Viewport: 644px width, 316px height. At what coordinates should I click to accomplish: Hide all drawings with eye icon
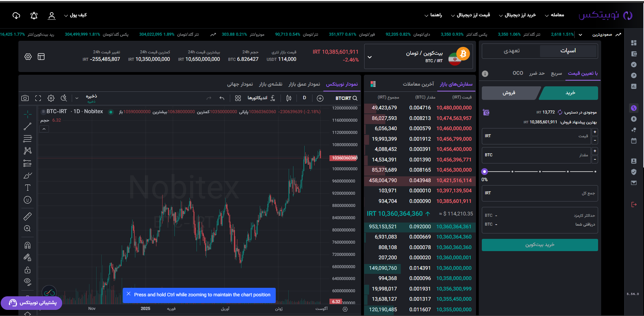pyautogui.click(x=28, y=282)
